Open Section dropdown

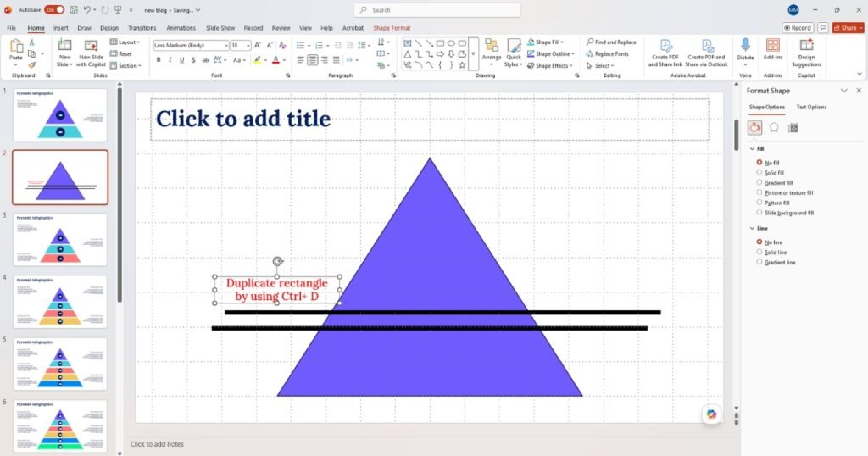[x=125, y=66]
